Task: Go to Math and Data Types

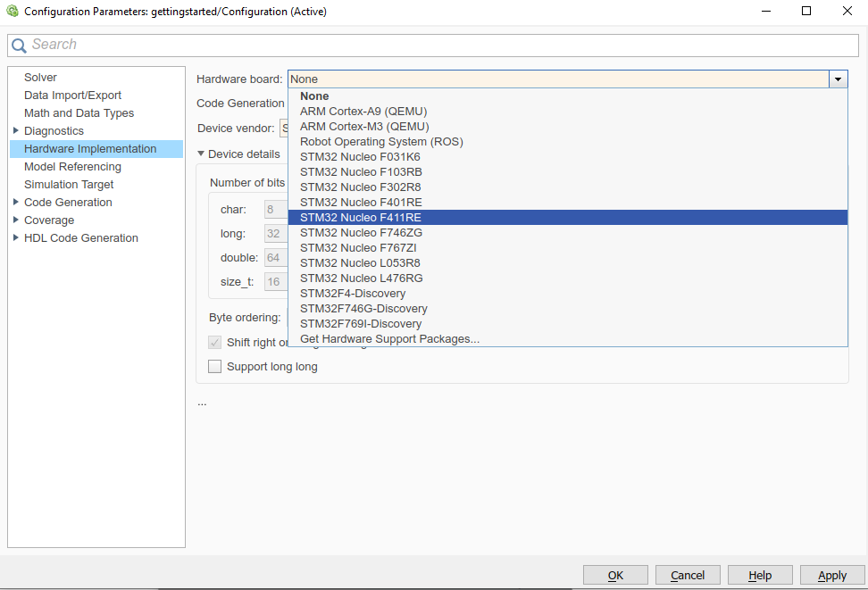Action: point(79,112)
